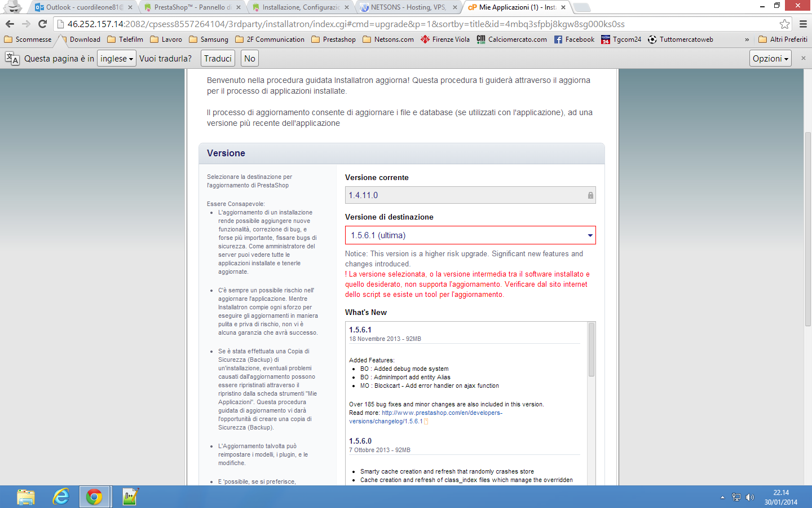Open the Netsons.com bookmark folder

tap(388, 40)
